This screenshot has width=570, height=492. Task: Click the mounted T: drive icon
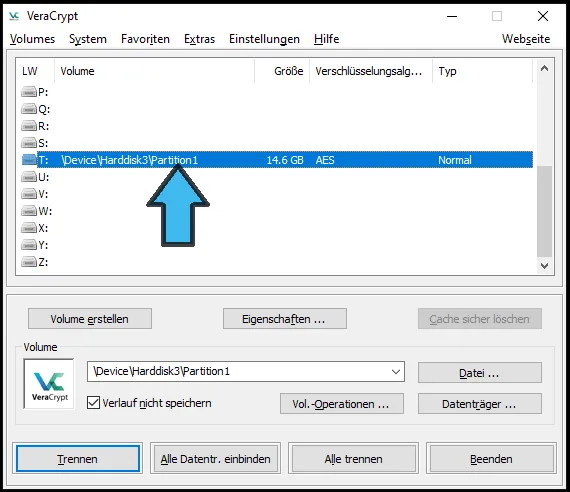tap(29, 160)
